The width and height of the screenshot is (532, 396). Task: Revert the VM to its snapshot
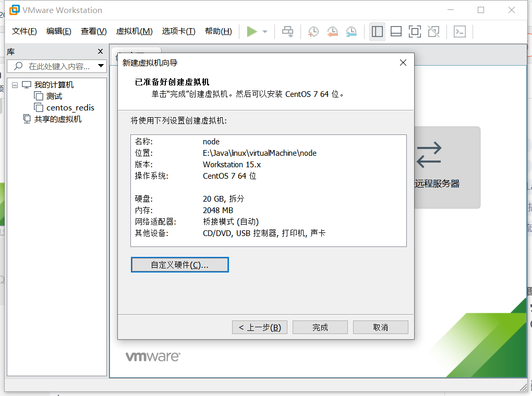333,32
